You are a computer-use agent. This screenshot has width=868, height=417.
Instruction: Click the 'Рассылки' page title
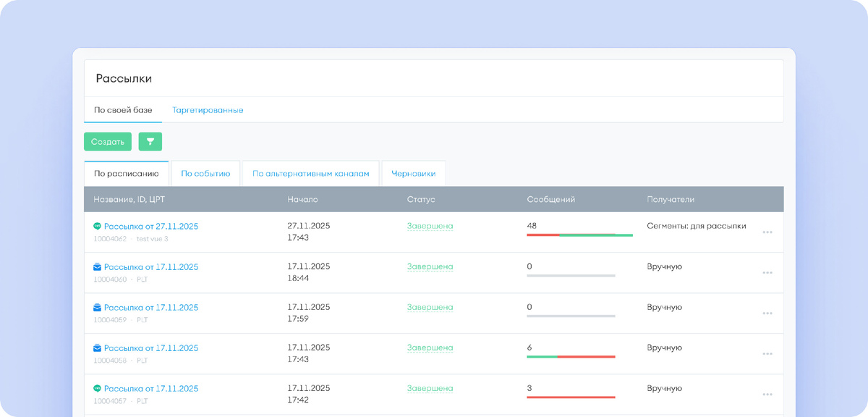click(x=124, y=78)
